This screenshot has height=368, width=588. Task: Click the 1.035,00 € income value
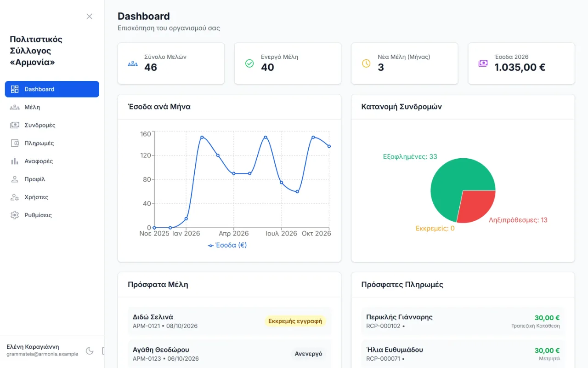[x=520, y=68]
